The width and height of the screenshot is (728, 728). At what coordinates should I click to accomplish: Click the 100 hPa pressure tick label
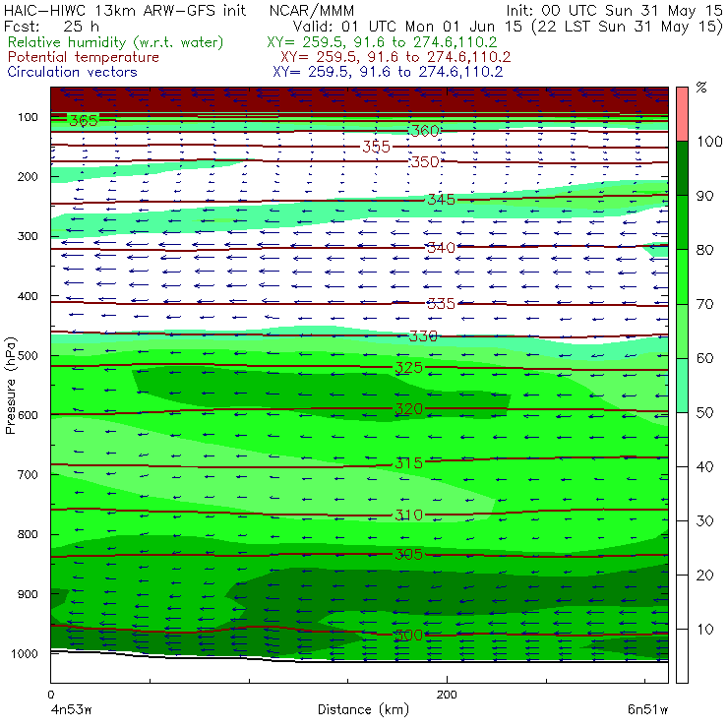click(x=28, y=117)
